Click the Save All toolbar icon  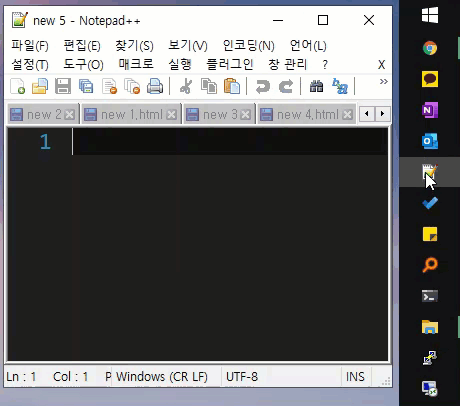click(86, 86)
